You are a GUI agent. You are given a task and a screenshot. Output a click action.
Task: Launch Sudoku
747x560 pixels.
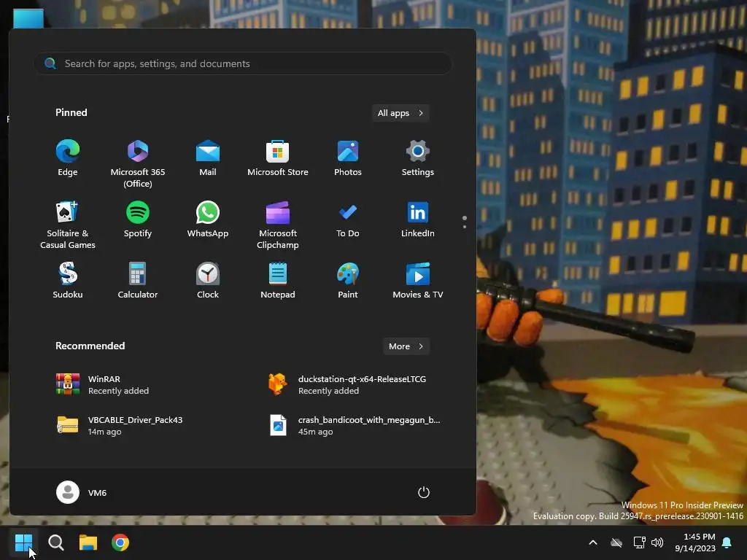pyautogui.click(x=68, y=281)
